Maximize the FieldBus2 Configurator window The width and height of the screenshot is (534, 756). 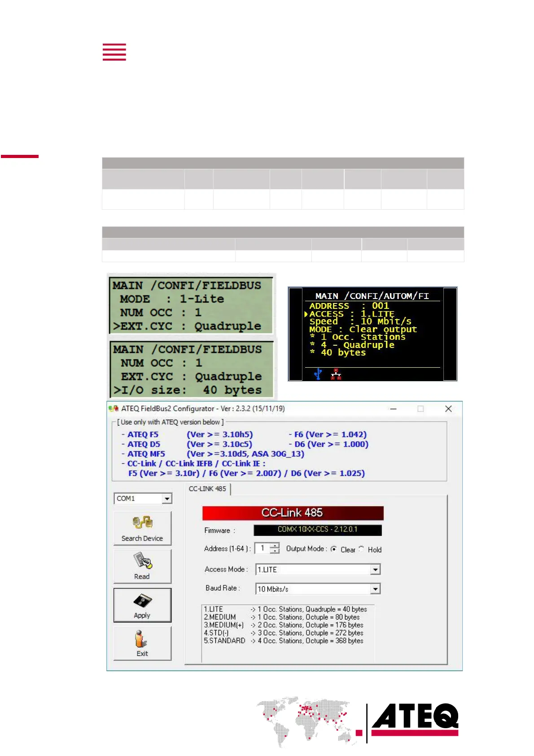[420, 409]
